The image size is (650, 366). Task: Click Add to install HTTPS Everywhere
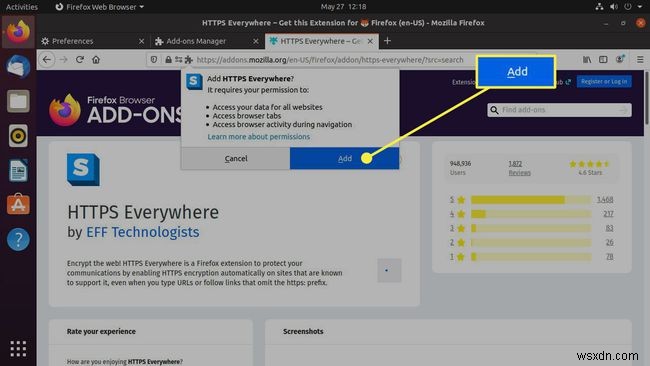pyautogui.click(x=344, y=158)
